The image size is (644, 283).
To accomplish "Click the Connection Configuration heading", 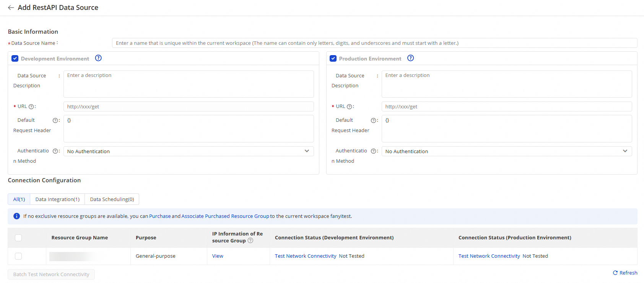I will point(44,180).
